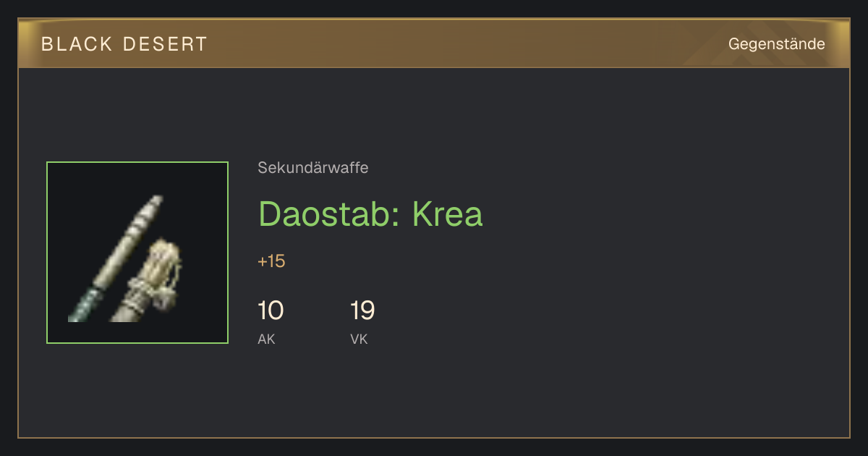This screenshot has height=456, width=868.
Task: Click the staff tip in item image
Action: point(152,208)
